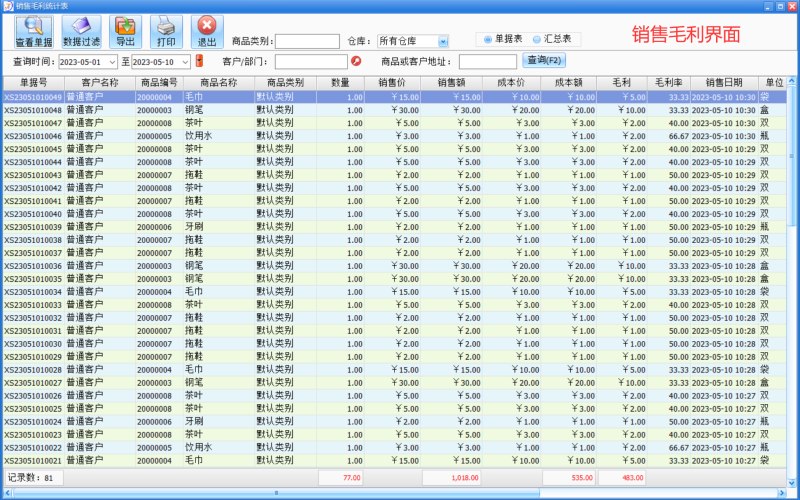This screenshot has height=500, width=800.
Task: Open the 查看单据 view document tool
Action: coord(34,32)
